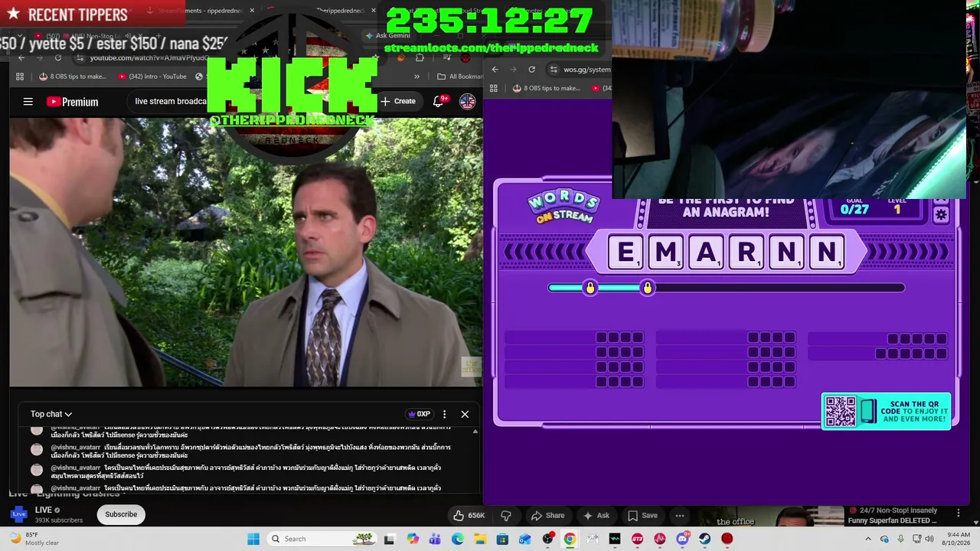This screenshot has height=551, width=980.
Task: Expand hidden bookmarks chevron in left browser
Action: point(416,77)
